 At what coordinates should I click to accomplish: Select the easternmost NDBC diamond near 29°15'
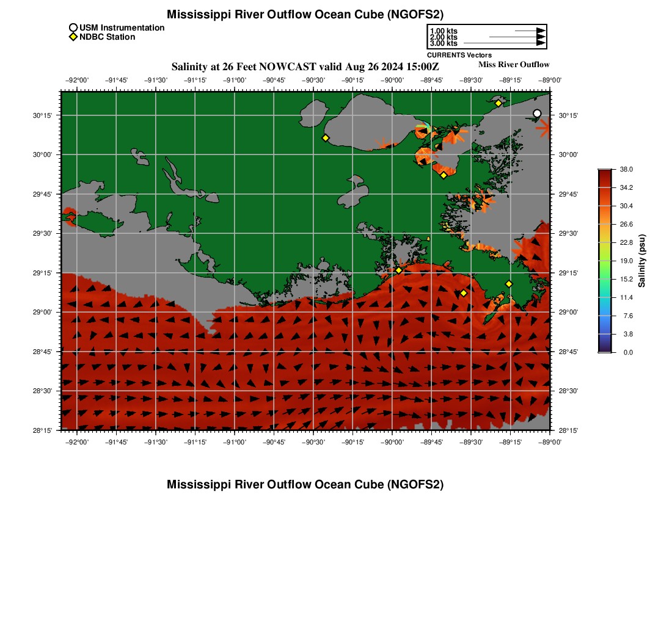pos(509,284)
